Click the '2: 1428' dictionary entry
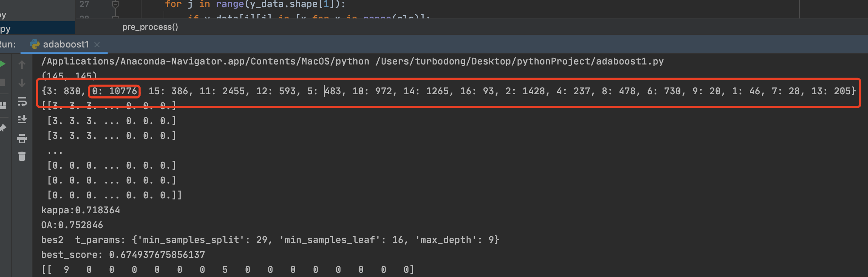 pos(525,91)
